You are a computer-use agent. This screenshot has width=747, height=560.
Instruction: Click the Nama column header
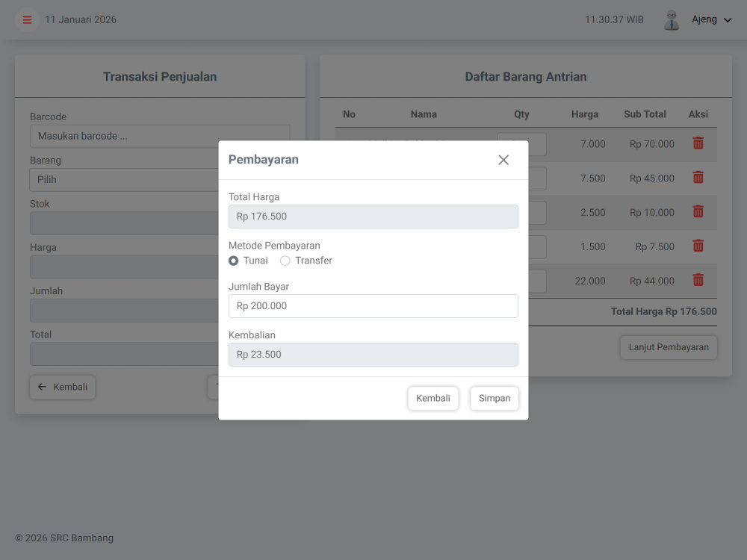[x=424, y=114]
